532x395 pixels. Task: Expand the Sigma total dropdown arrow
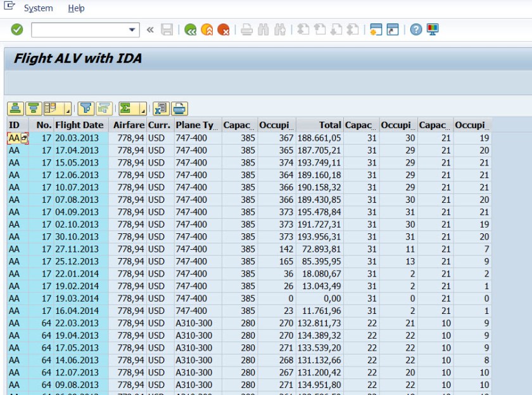point(142,110)
